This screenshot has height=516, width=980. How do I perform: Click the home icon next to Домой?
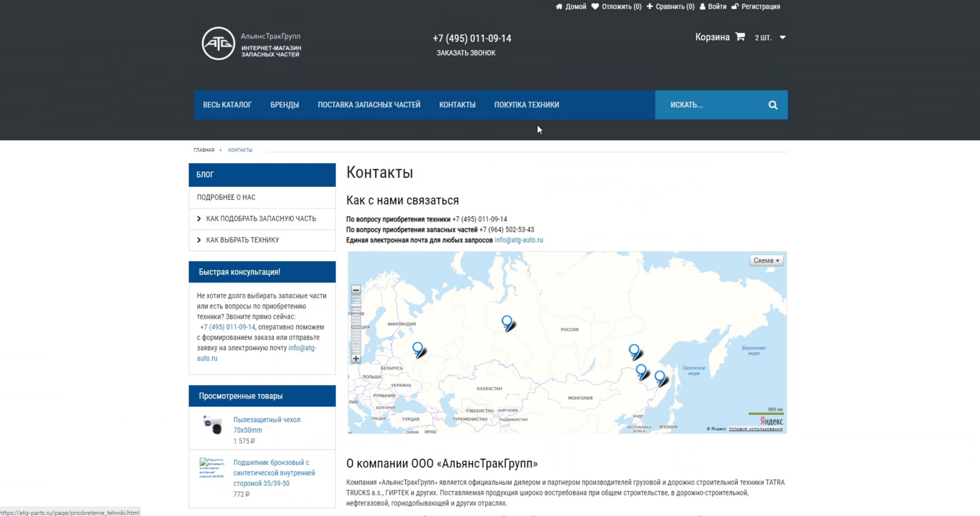coord(559,6)
